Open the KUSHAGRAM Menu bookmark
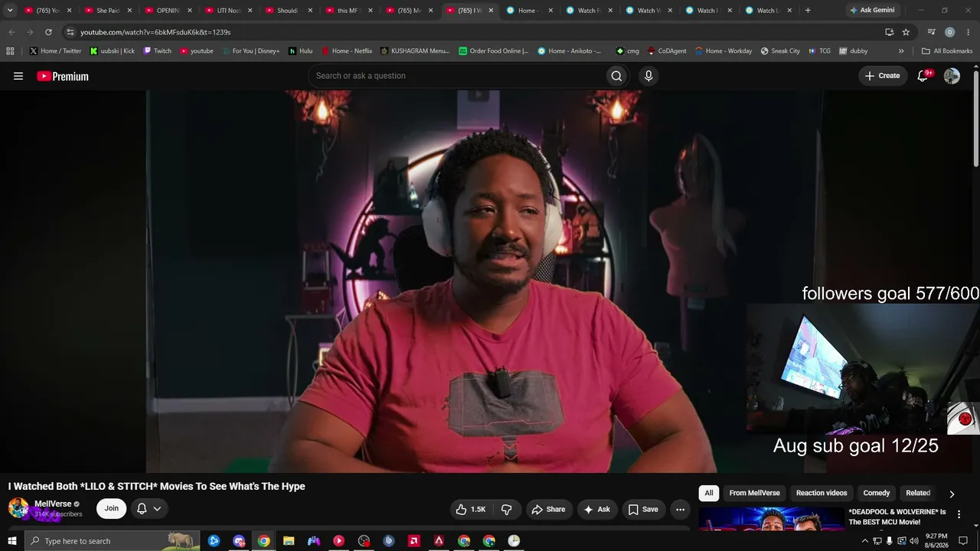 (x=414, y=51)
